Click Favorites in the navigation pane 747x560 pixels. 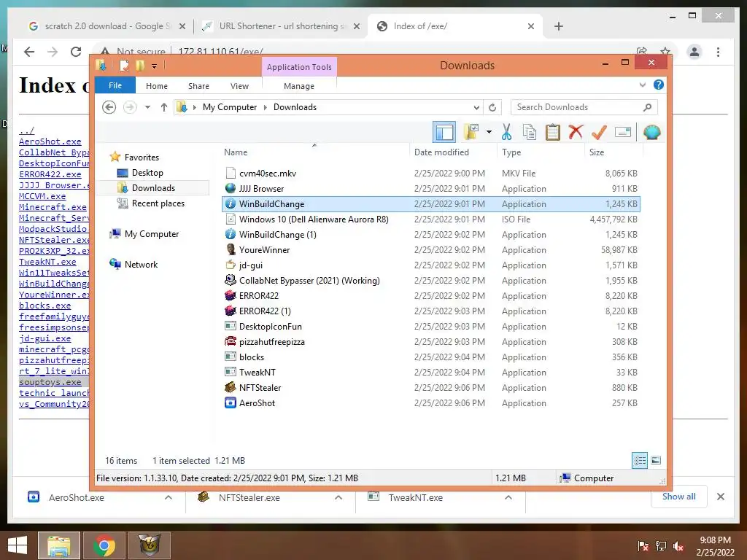[x=142, y=157]
